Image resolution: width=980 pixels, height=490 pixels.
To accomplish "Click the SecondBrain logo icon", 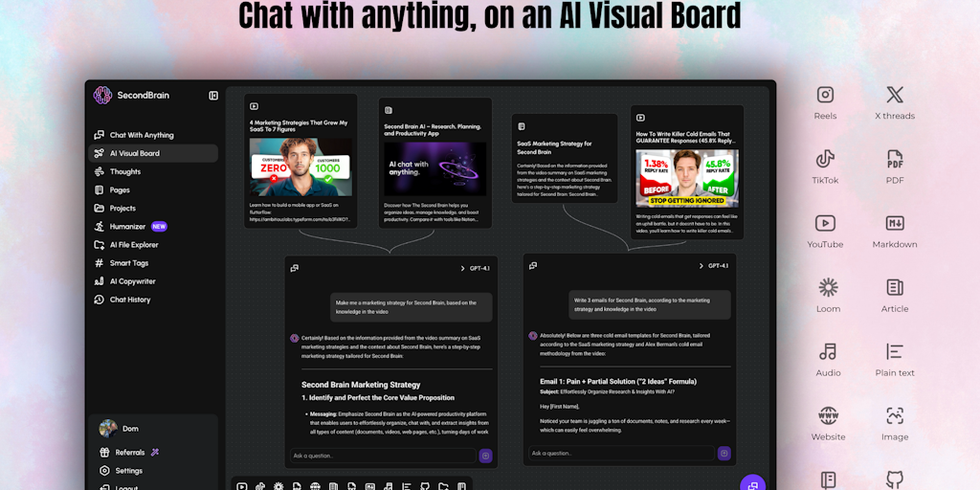I will pos(102,96).
